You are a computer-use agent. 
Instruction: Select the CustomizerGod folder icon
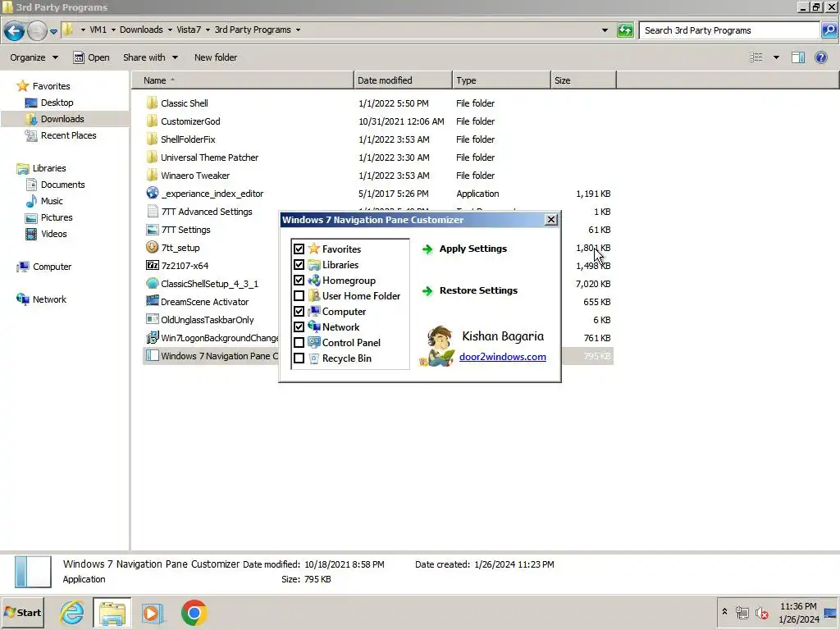pos(152,121)
